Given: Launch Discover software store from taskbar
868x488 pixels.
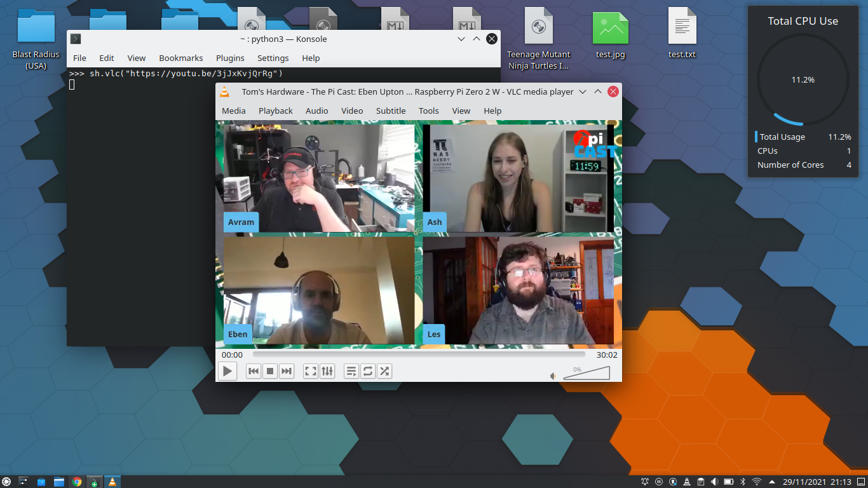Looking at the screenshot, I should pyautogui.click(x=41, y=482).
